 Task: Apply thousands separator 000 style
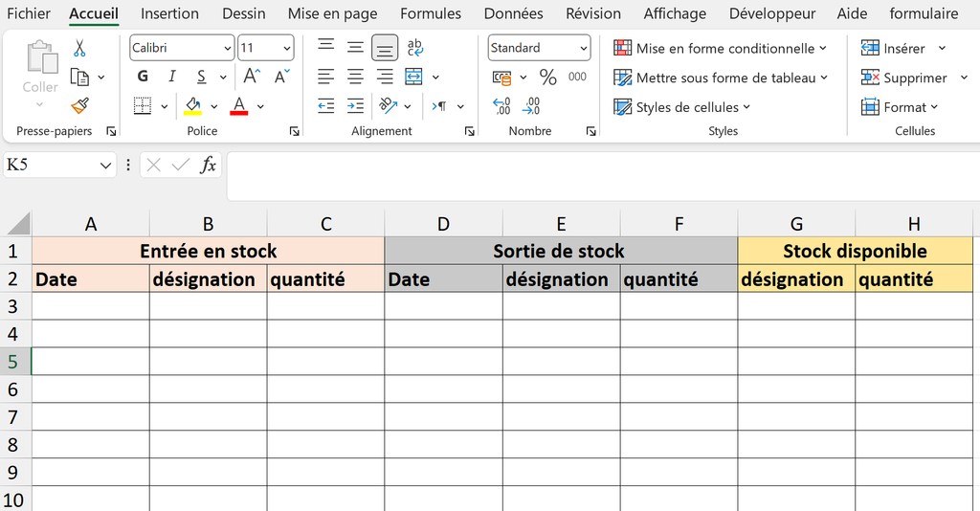(577, 77)
